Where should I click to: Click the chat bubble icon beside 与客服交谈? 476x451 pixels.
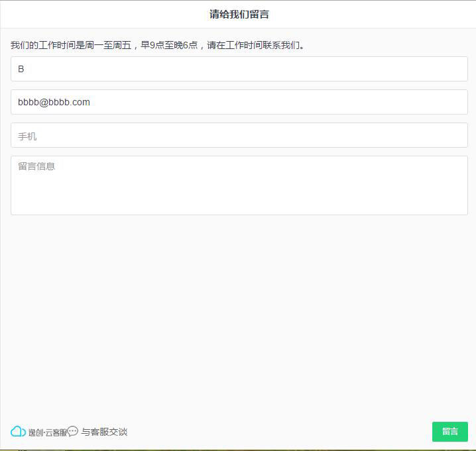73,431
